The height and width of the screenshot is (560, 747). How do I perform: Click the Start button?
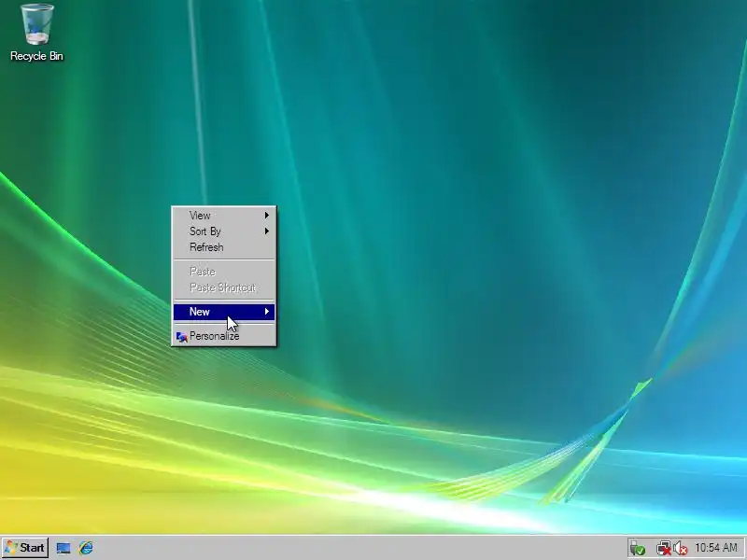[x=25, y=548]
